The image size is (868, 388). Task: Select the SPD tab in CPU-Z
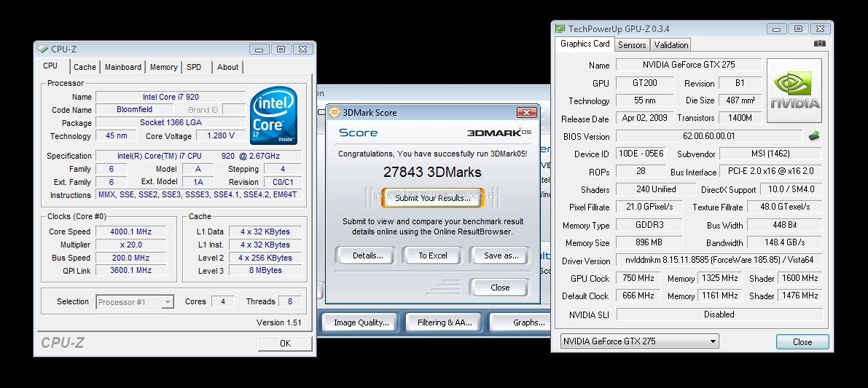(x=195, y=67)
